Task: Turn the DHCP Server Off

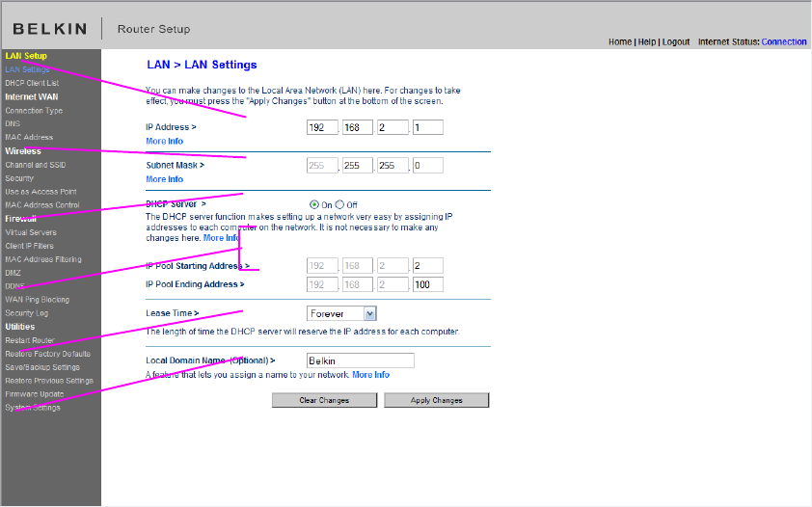Action: pyautogui.click(x=339, y=204)
